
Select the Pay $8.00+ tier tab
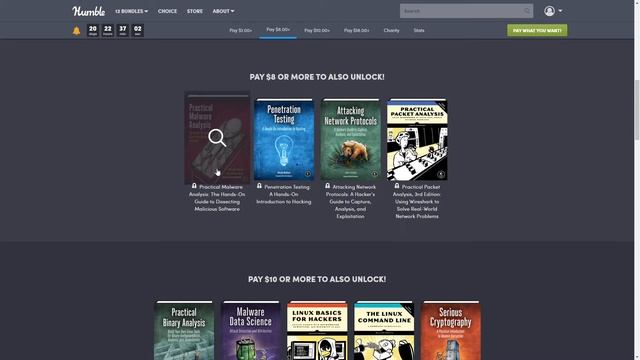point(278,29)
